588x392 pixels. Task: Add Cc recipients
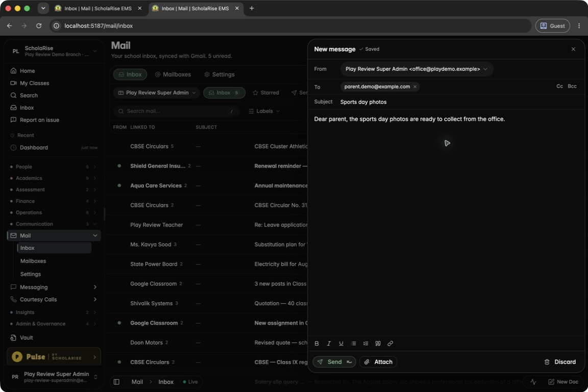[x=559, y=86]
